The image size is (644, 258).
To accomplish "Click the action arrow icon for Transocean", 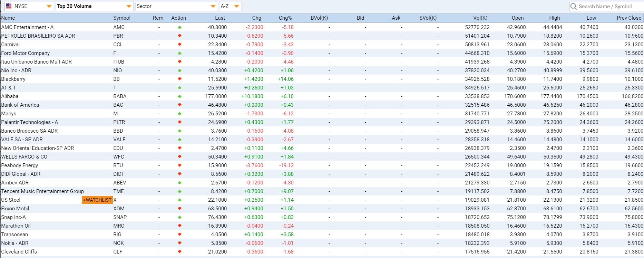I will (x=179, y=235).
